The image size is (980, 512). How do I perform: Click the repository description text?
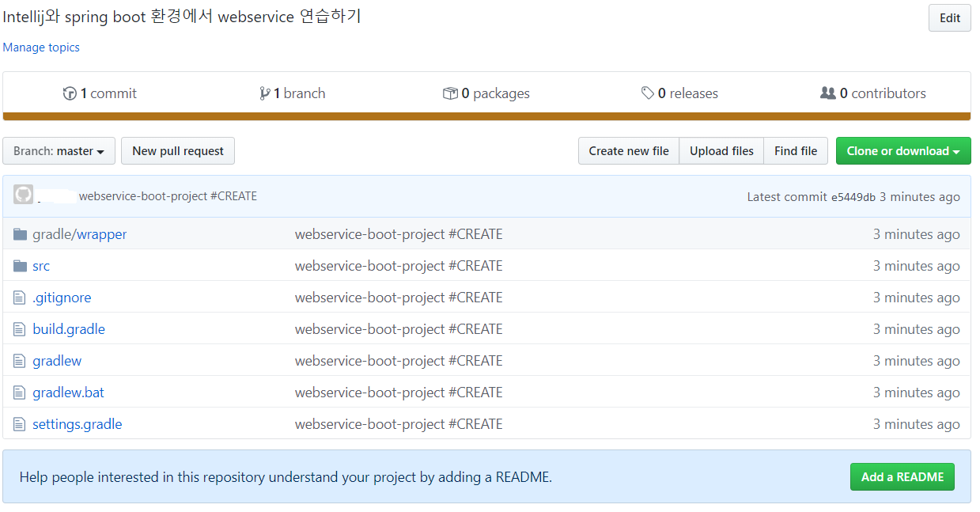(x=182, y=17)
